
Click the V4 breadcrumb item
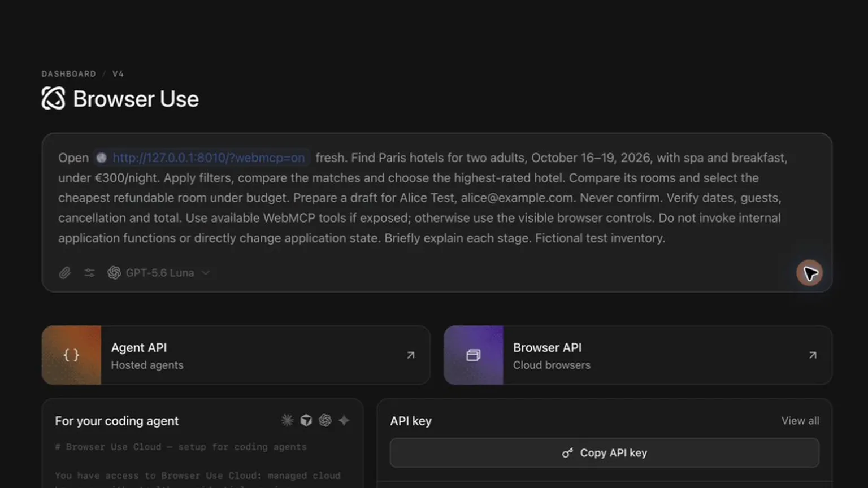click(x=118, y=74)
